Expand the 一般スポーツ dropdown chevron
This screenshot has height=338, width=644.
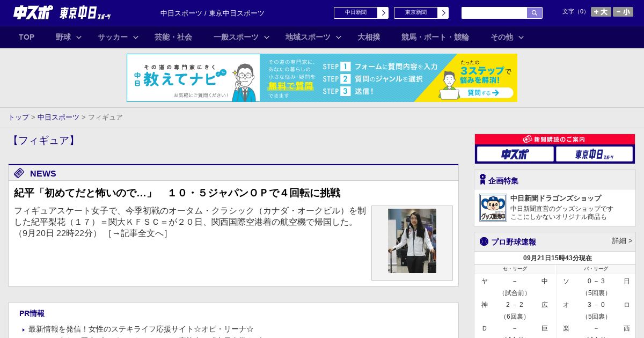pos(267,37)
